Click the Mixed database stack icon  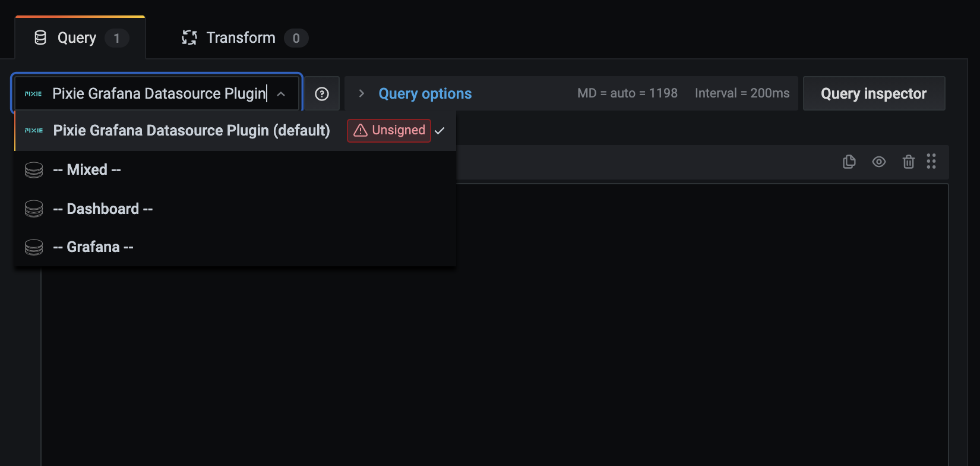[34, 170]
